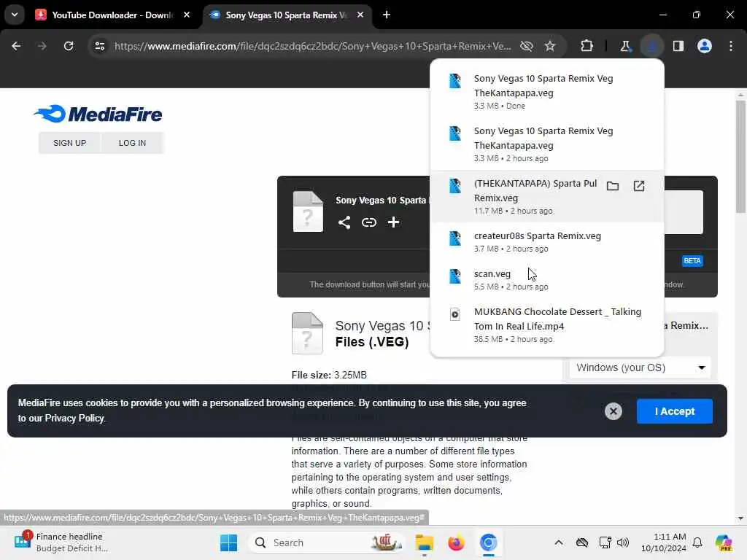
Task: Bookmark this page with the star icon
Action: [x=550, y=46]
